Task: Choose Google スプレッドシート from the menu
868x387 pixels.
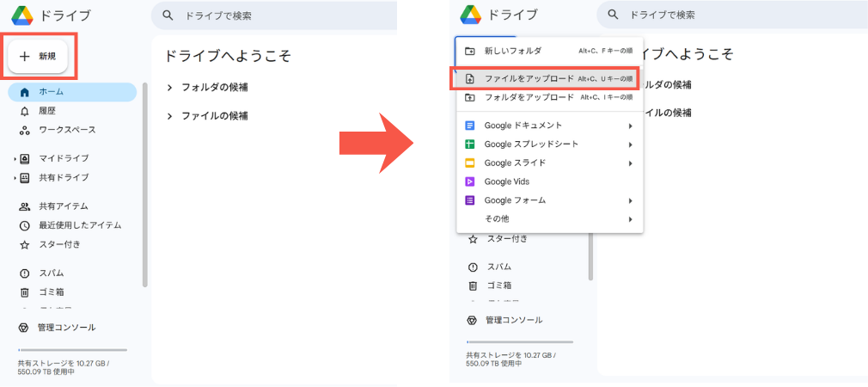Action: click(550, 144)
